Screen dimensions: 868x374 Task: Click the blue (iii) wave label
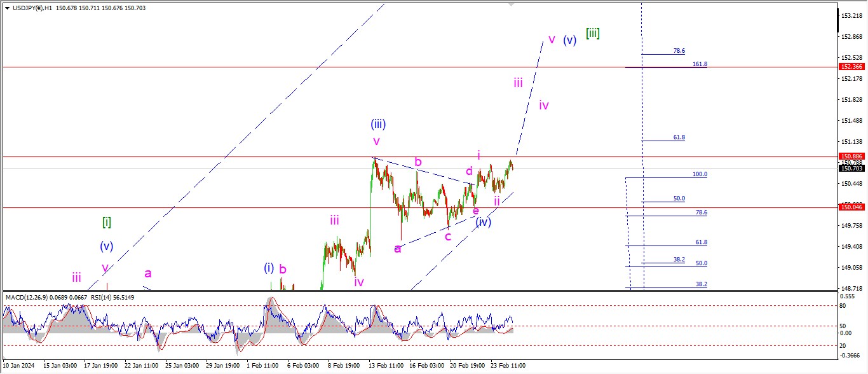[x=378, y=124]
